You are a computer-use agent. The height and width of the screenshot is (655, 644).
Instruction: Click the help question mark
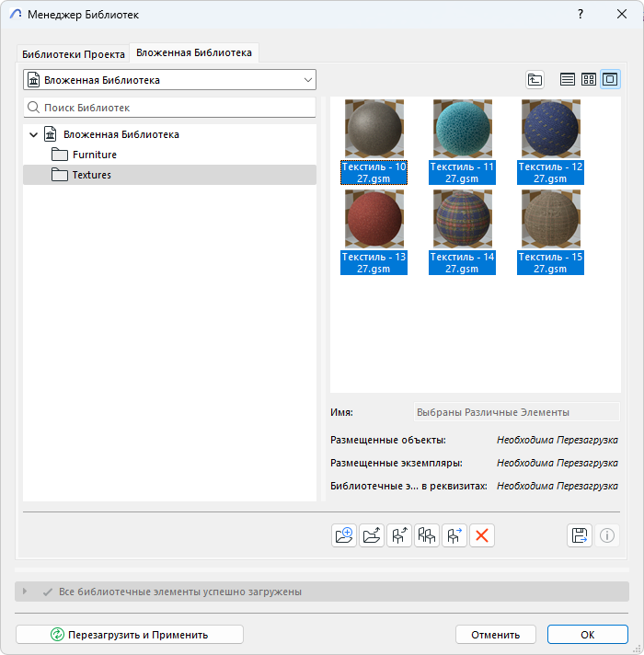[x=581, y=14]
